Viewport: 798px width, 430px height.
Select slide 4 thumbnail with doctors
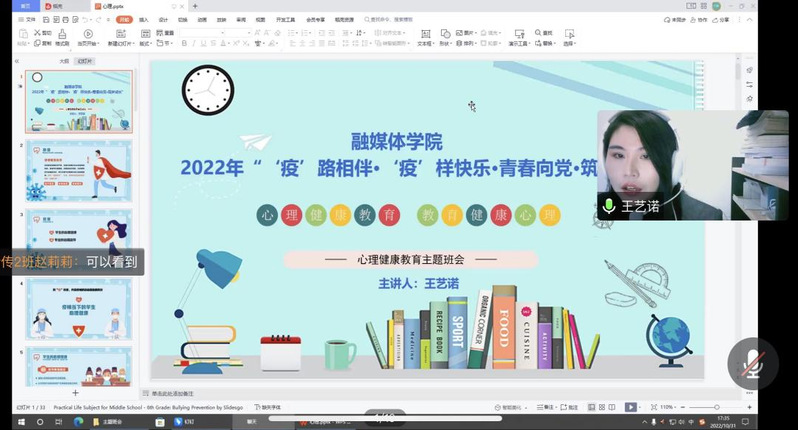tap(79, 309)
